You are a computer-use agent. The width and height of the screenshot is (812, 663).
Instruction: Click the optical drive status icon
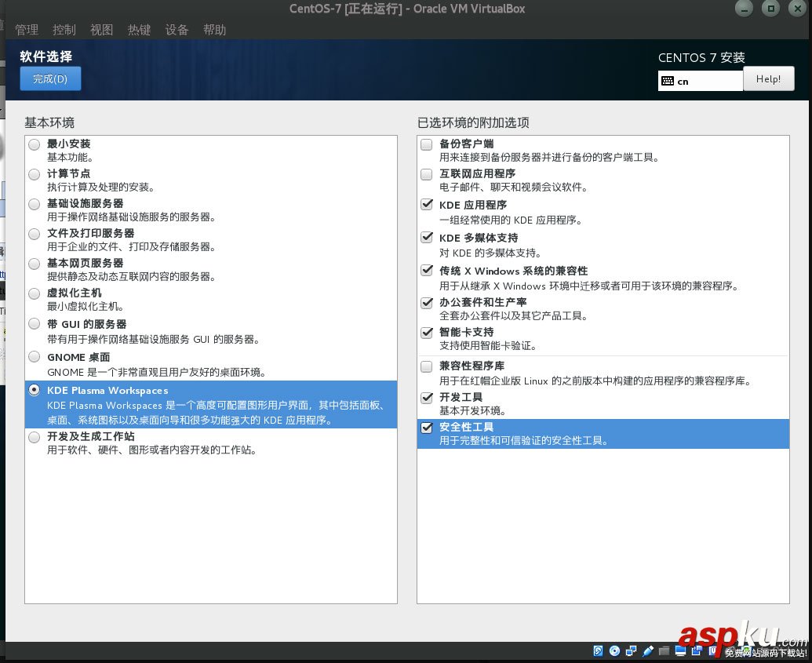[x=615, y=650]
